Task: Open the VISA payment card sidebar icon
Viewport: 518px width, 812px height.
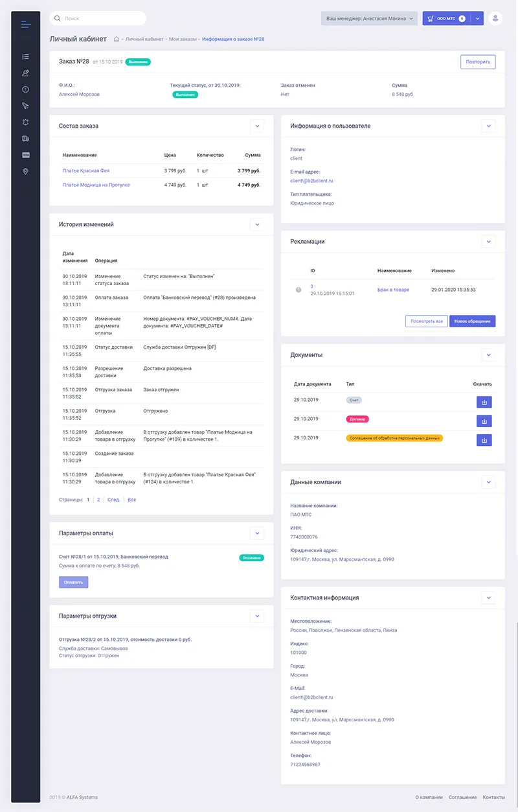Action: point(25,155)
